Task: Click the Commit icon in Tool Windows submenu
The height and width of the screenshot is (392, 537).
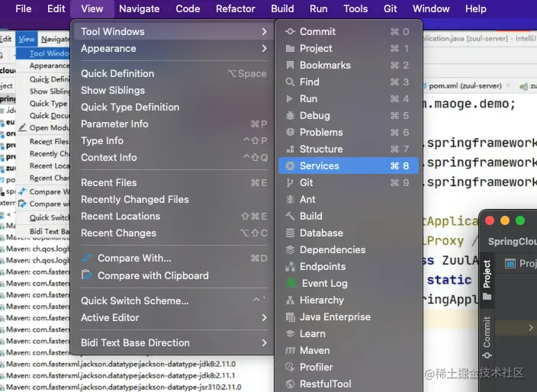Action: 290,31
